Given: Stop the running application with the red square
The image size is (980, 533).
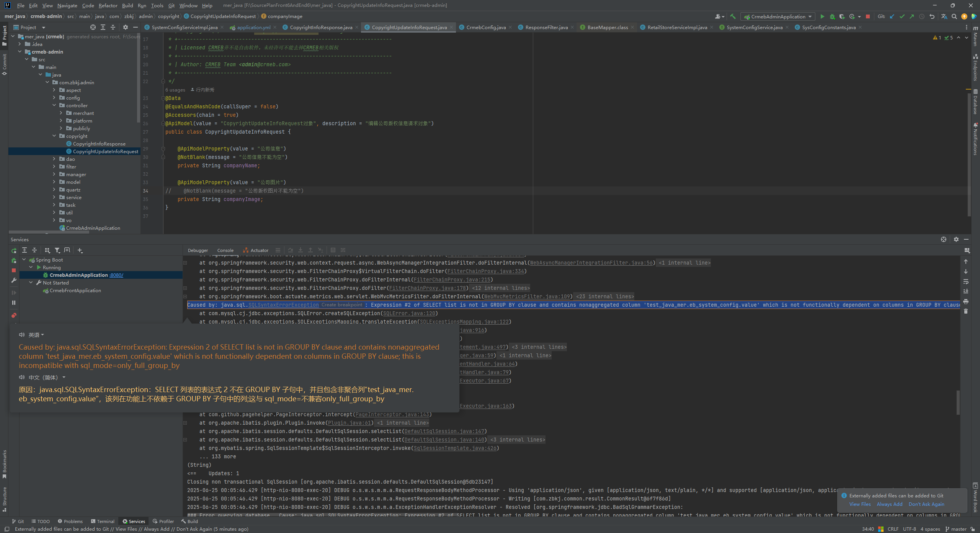Looking at the screenshot, I should click(868, 16).
